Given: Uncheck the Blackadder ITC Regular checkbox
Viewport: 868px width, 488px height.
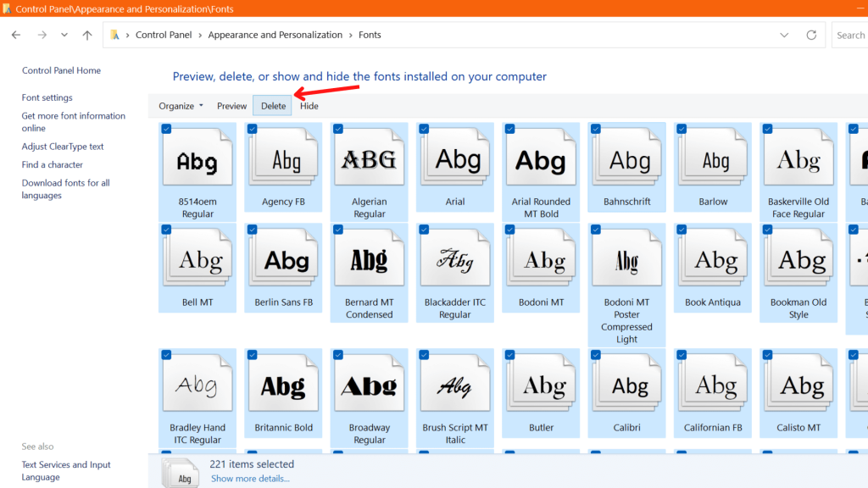Looking at the screenshot, I should point(424,230).
